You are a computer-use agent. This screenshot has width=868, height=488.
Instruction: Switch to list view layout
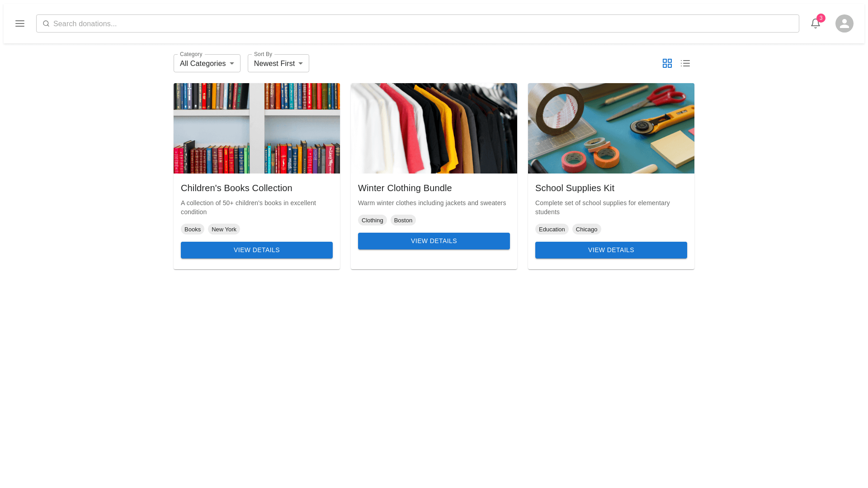pyautogui.click(x=685, y=63)
